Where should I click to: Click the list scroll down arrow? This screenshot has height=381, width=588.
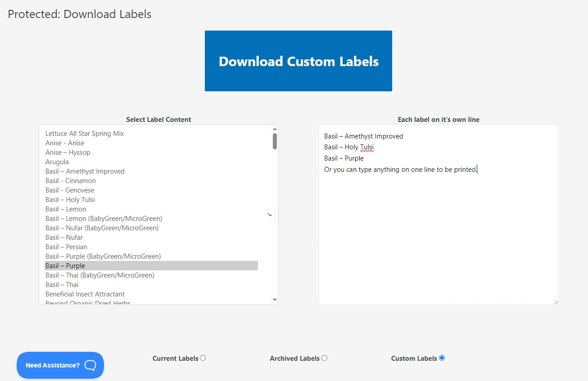point(275,300)
